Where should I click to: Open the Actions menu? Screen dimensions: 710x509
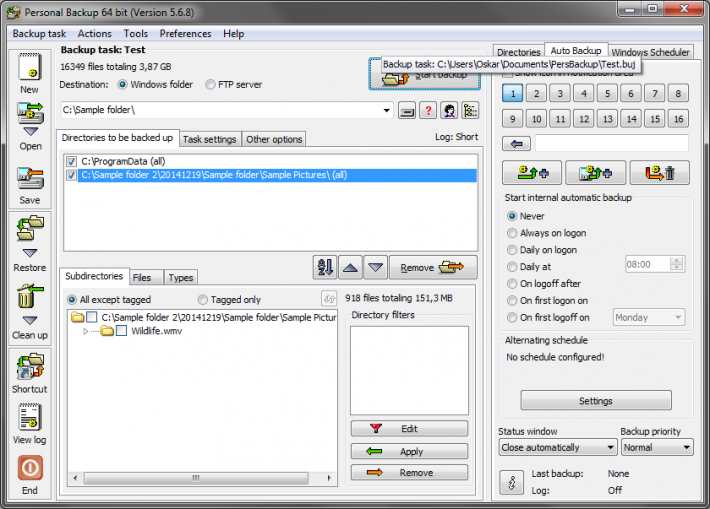(x=94, y=34)
